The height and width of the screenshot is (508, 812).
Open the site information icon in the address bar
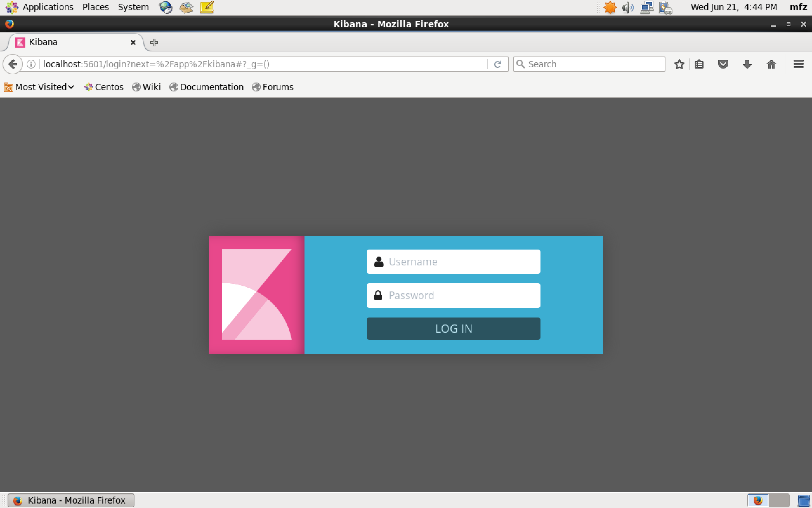(x=31, y=64)
